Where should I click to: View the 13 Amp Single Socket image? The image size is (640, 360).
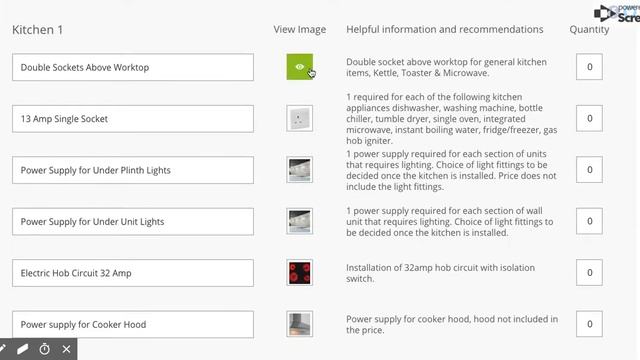pyautogui.click(x=300, y=118)
